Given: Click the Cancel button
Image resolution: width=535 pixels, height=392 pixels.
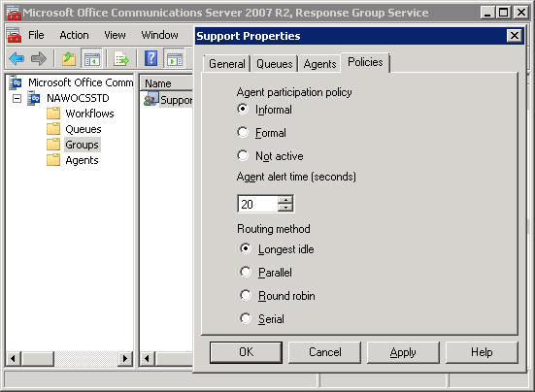Looking at the screenshot, I should coord(324,352).
